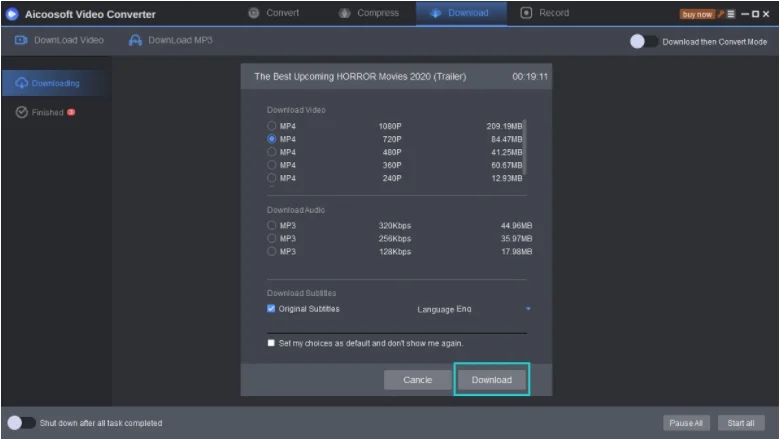The width and height of the screenshot is (780, 439).
Task: Select the MP3 320Kbps audio option
Action: pos(272,226)
